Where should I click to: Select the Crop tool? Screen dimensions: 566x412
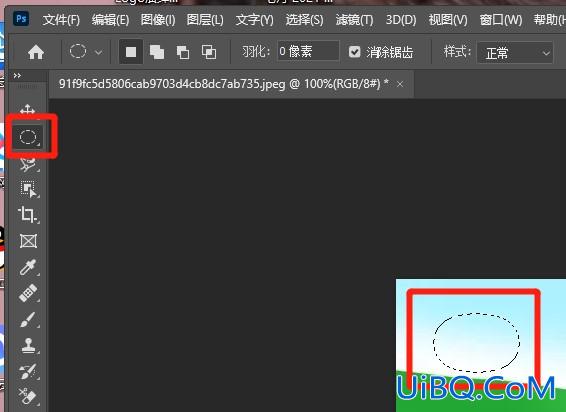(28, 215)
